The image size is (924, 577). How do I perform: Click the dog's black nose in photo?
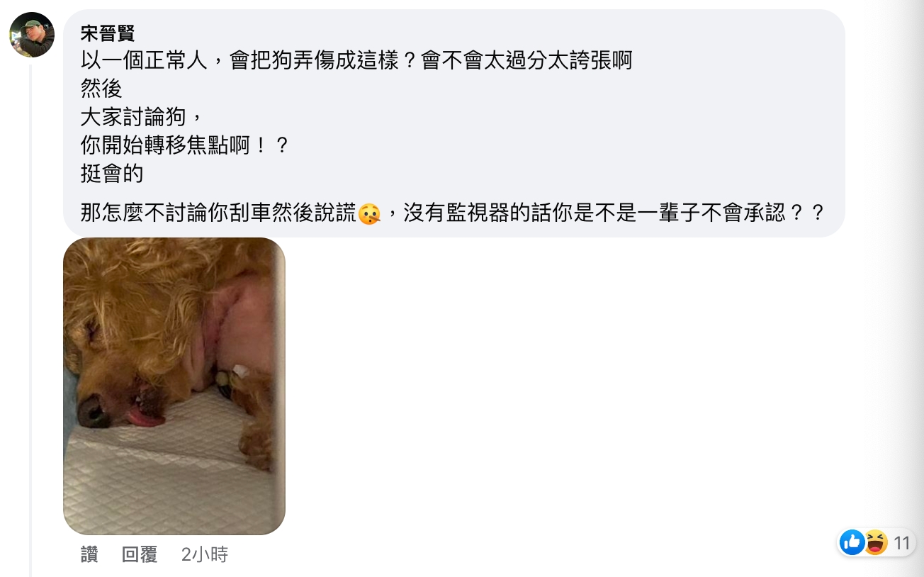point(93,411)
